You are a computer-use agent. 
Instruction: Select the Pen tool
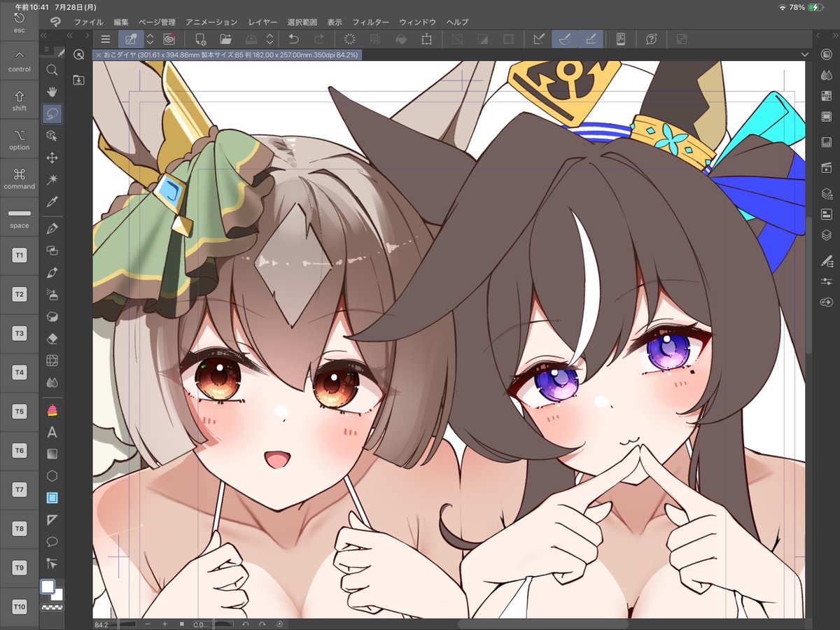pos(52,229)
